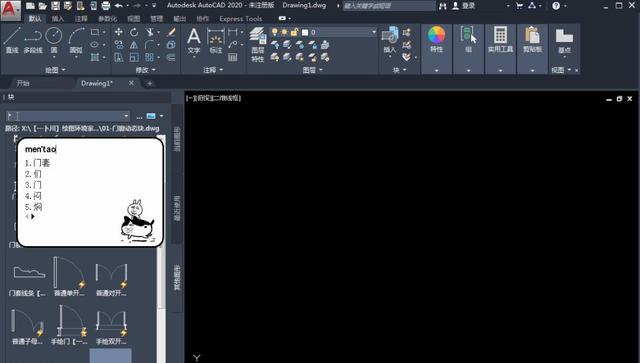
Task: Toggle the layer lock padlock icon
Action: [x=294, y=32]
